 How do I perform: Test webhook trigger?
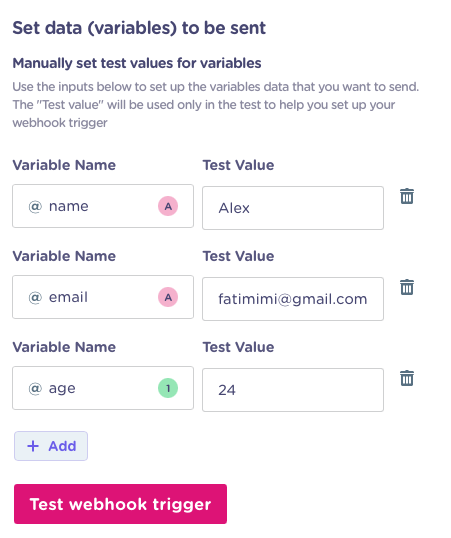click(x=120, y=504)
